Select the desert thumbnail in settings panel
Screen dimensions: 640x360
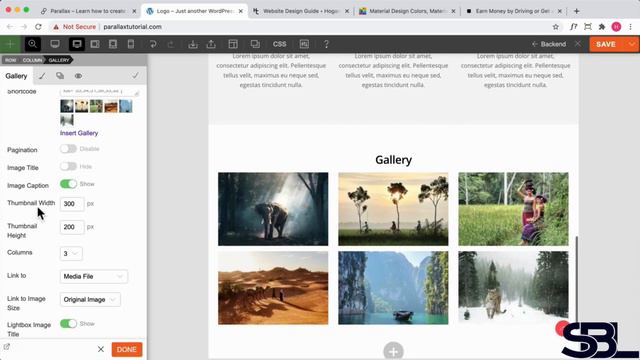[x=111, y=106]
